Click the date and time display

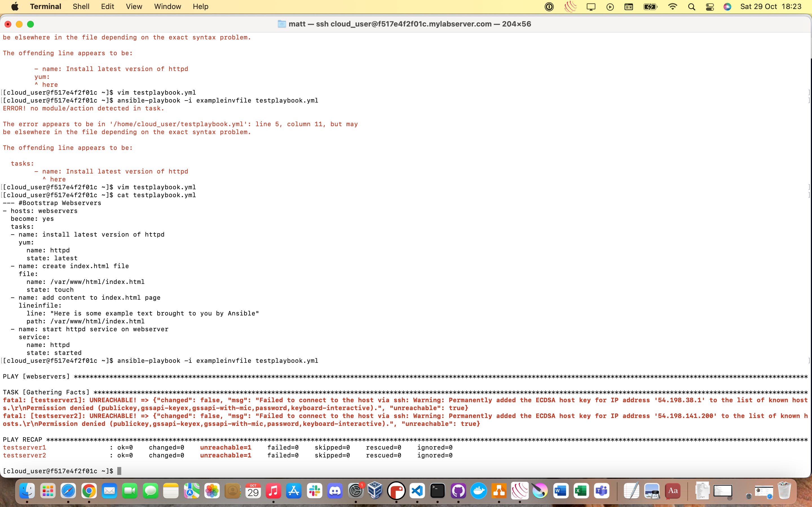click(771, 7)
